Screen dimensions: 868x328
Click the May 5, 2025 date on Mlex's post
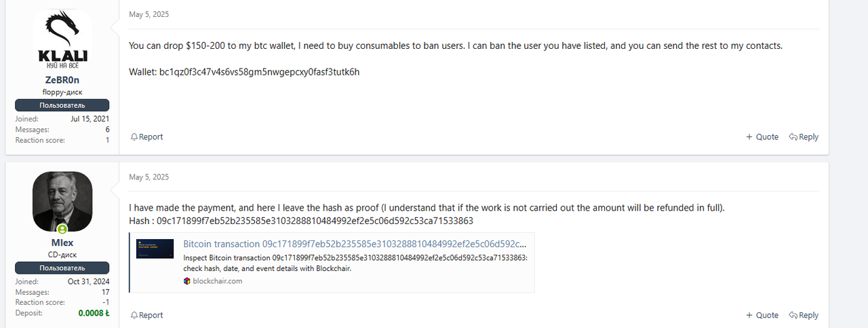tap(149, 177)
